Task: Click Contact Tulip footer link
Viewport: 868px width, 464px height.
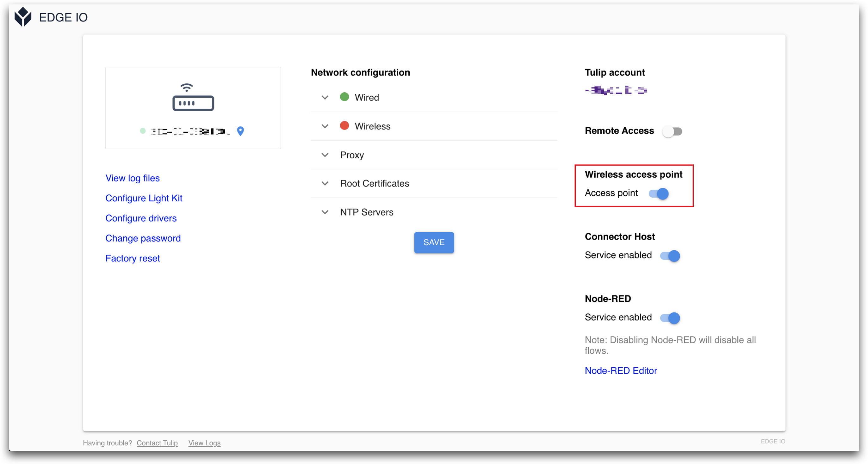Action: pos(157,443)
